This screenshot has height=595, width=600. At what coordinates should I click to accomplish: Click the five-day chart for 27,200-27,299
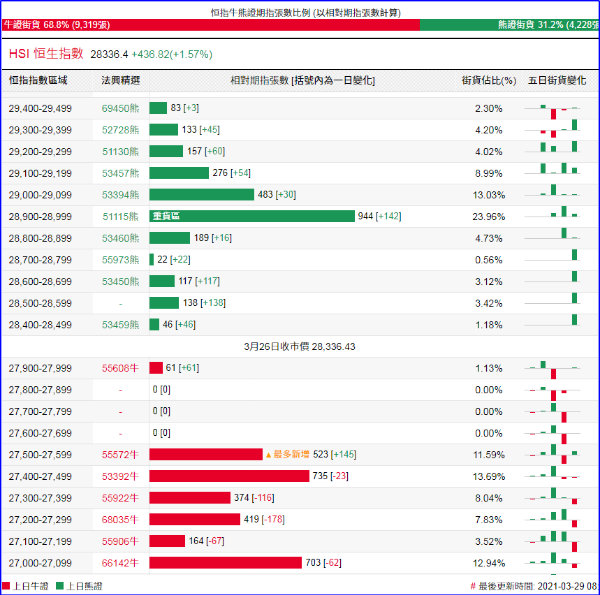pos(553,518)
